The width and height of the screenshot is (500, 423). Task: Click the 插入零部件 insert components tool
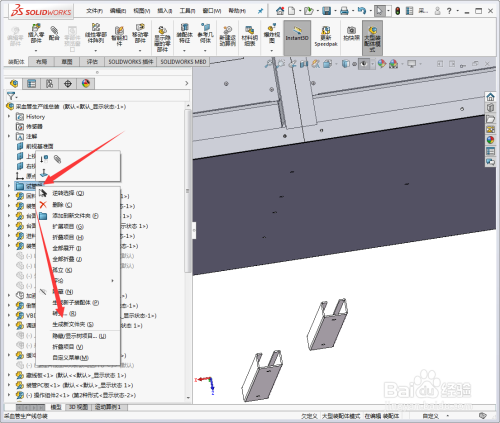(36, 33)
